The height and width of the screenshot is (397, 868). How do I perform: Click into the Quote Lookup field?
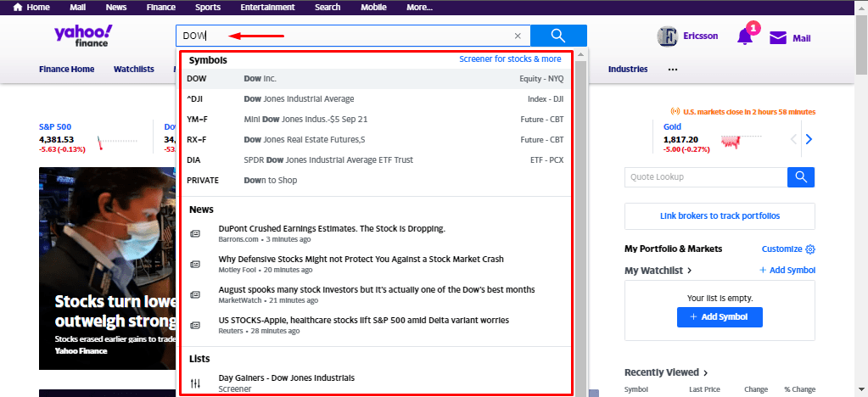tap(706, 177)
